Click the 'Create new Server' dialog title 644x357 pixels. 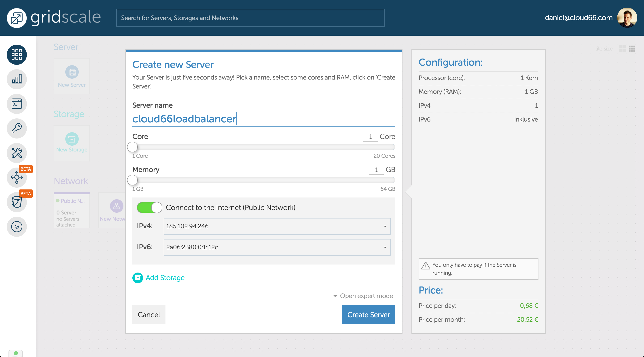pyautogui.click(x=173, y=65)
